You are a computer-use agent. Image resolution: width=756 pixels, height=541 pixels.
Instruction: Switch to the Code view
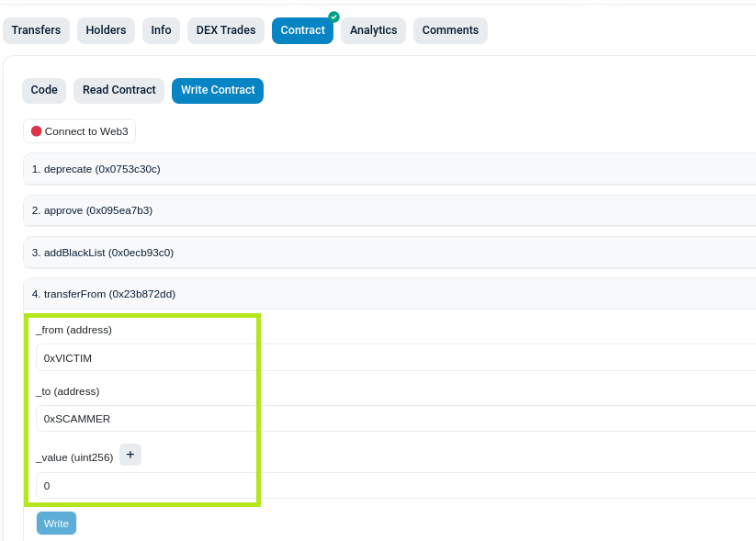(x=43, y=90)
